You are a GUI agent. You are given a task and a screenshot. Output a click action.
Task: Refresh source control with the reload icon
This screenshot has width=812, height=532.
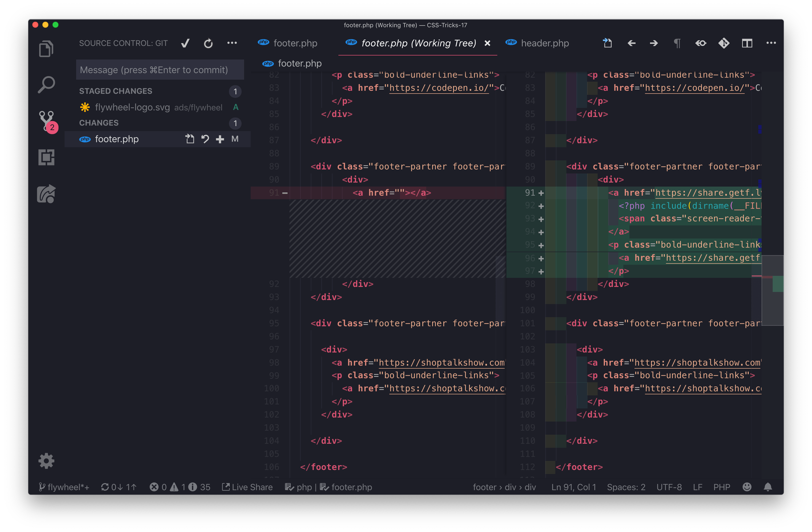[x=208, y=43]
